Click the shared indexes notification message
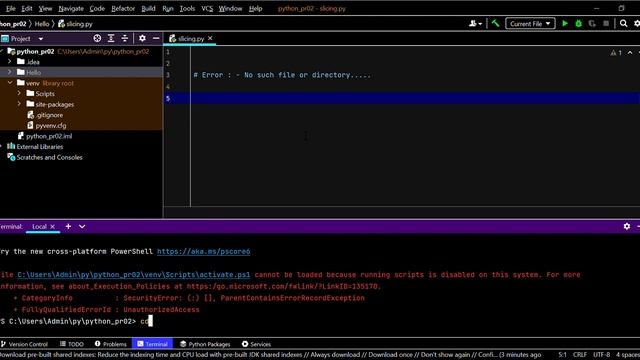Viewport: 640px width, 360px height. tap(271, 355)
